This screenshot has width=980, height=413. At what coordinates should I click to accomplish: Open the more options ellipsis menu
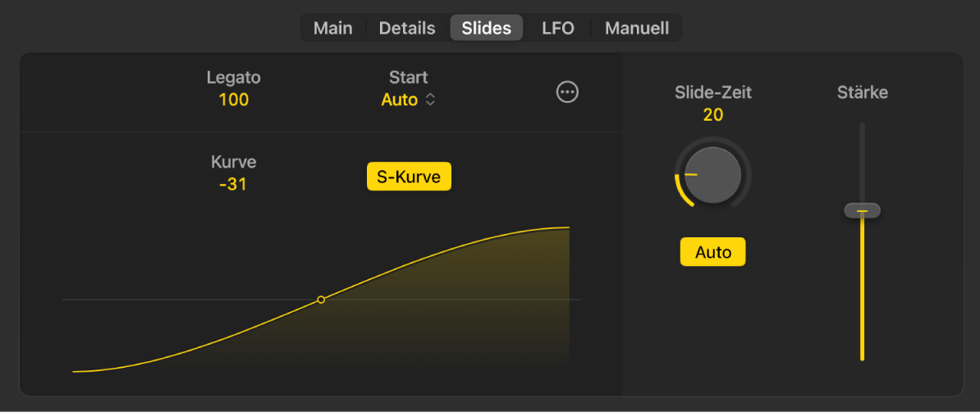567,93
